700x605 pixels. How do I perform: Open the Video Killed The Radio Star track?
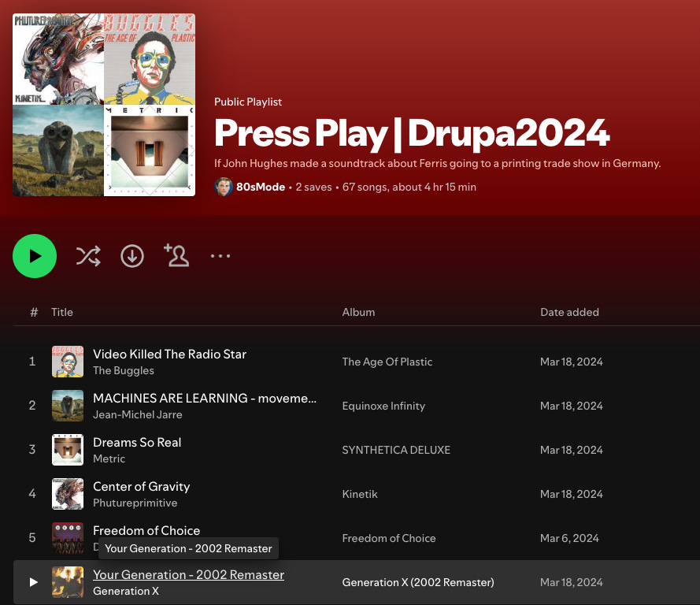click(169, 354)
